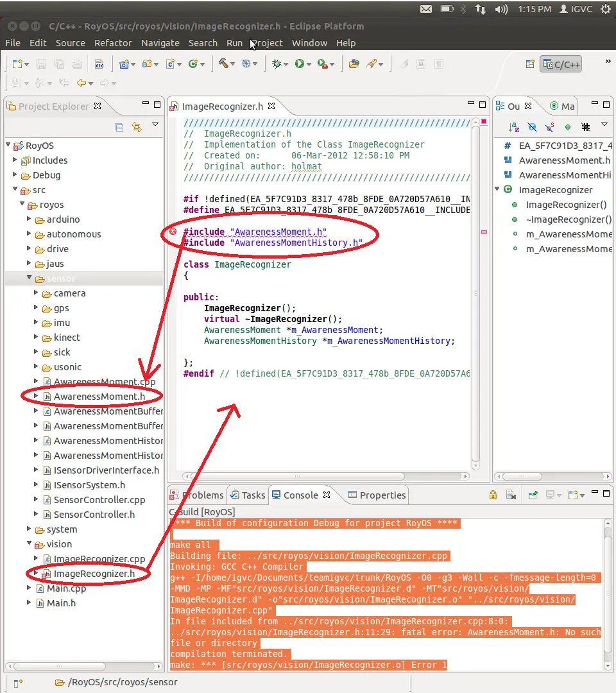This screenshot has height=693, width=616.
Task: Click the Pin Console icon
Action: (x=533, y=495)
